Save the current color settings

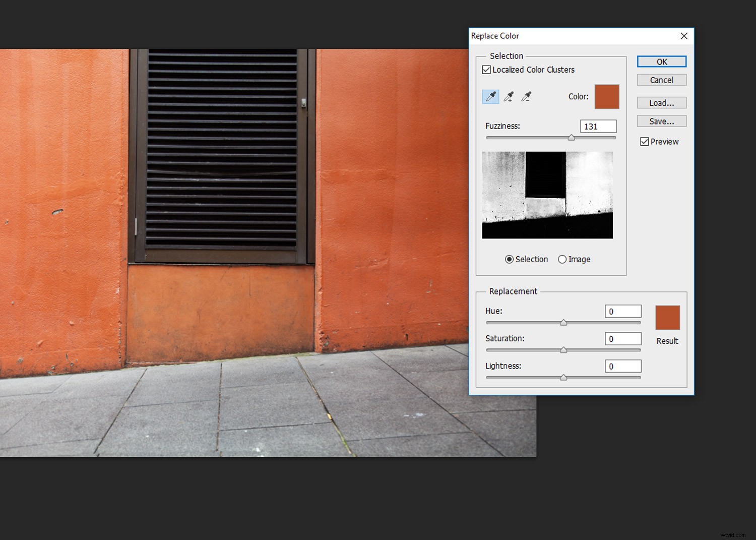(x=661, y=121)
